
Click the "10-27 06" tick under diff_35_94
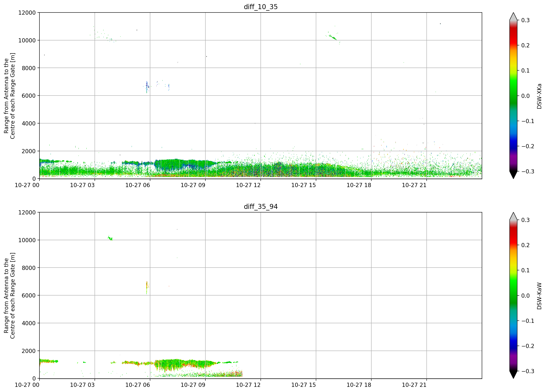(138, 385)
